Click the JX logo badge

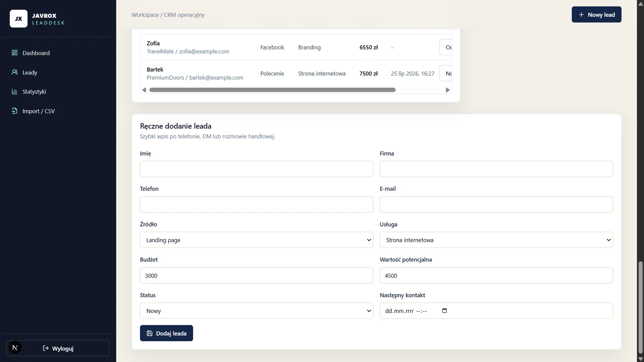click(x=19, y=19)
